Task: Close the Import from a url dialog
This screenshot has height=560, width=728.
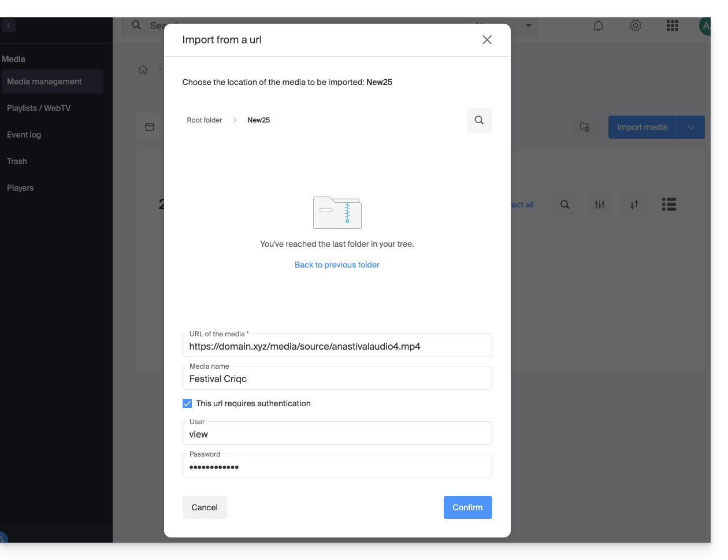Action: 487,39
